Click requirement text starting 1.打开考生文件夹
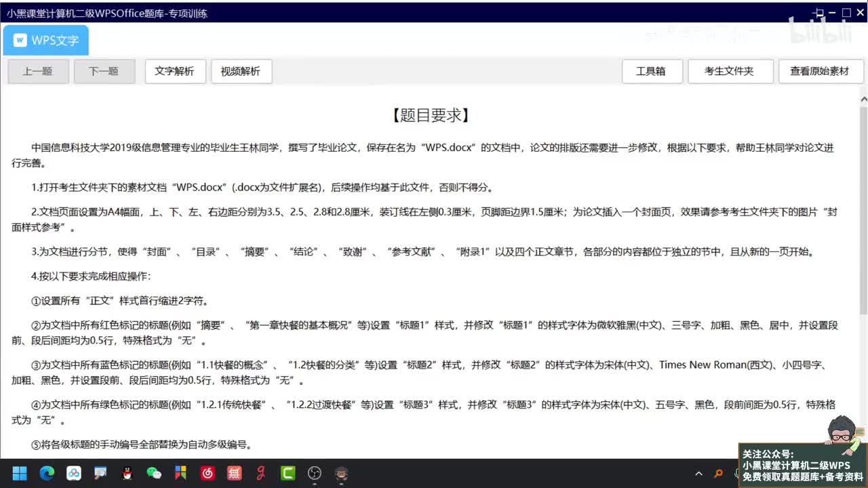The height and width of the screenshot is (488, 868). pos(262,188)
